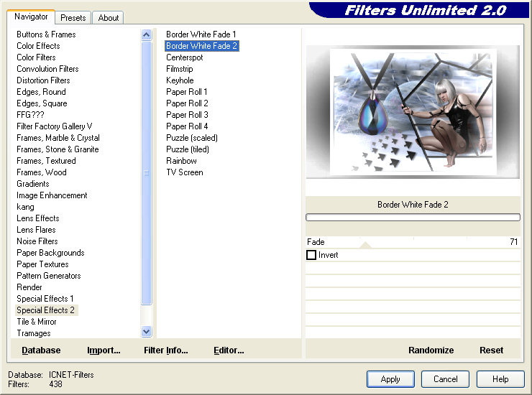Select the Image Enhancement category
The width and height of the screenshot is (532, 395).
coord(52,195)
